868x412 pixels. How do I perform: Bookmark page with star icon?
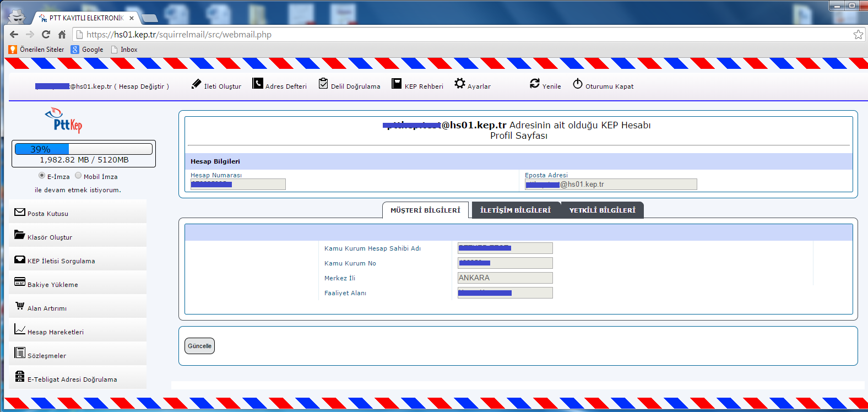point(858,34)
